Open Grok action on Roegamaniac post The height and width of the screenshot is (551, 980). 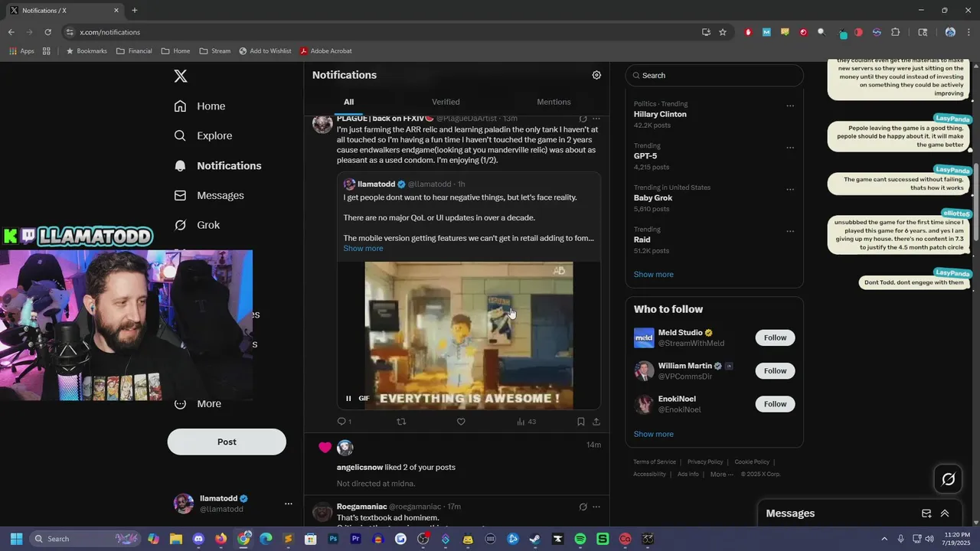pos(583,507)
